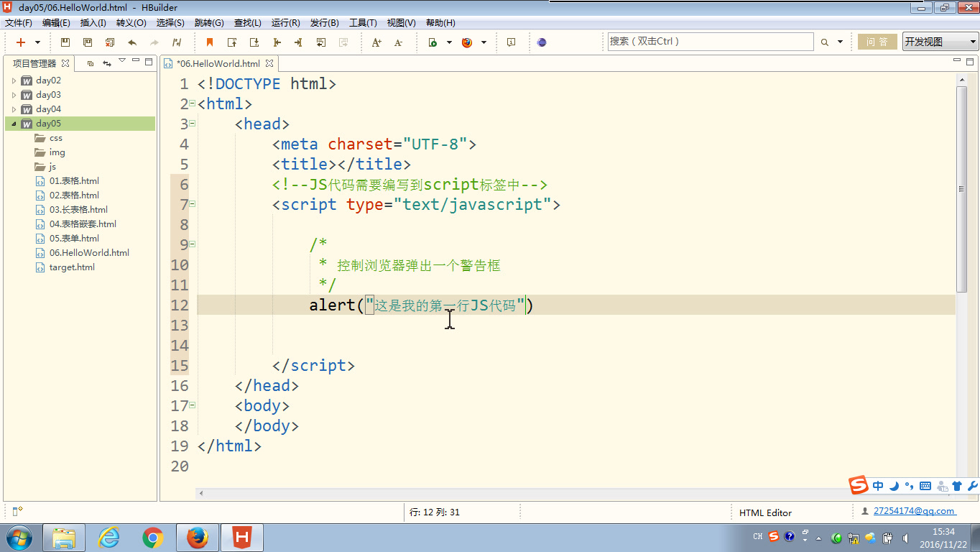Open the search options dropdown arrow

(x=841, y=42)
